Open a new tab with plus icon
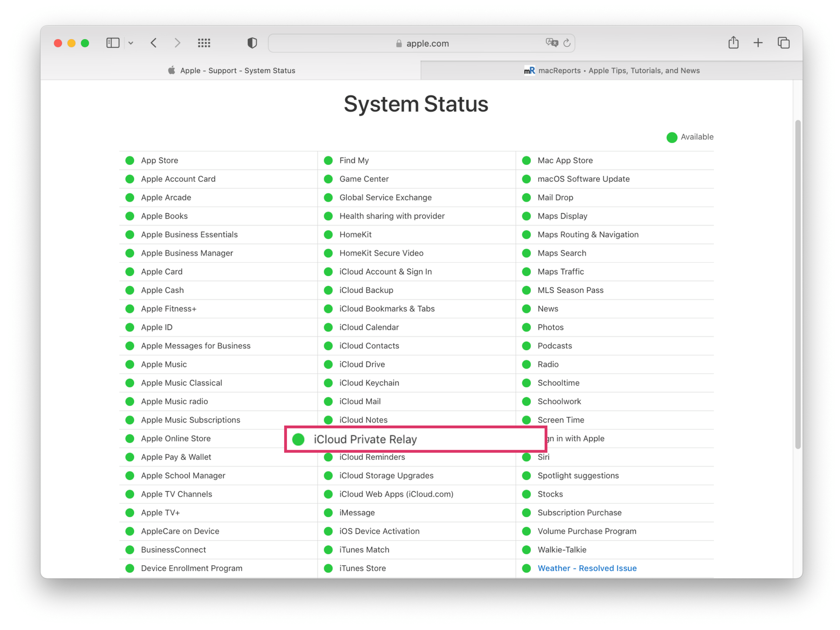 point(758,43)
